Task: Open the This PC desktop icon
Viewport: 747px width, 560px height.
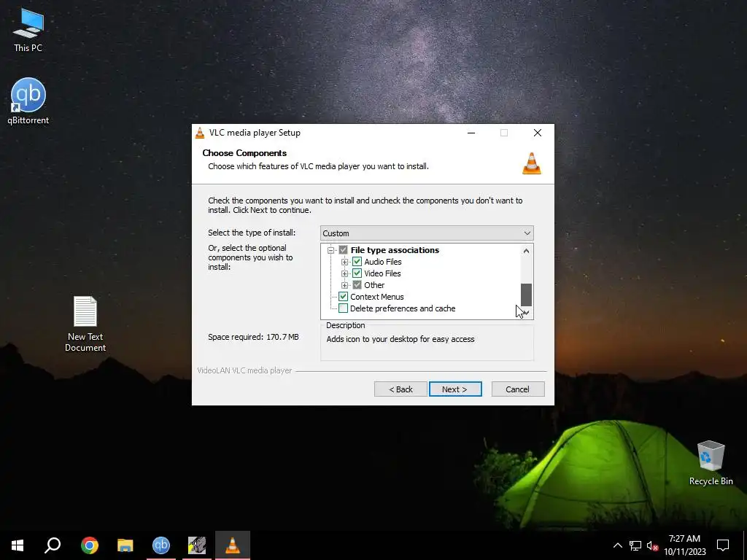Action: [x=28, y=30]
